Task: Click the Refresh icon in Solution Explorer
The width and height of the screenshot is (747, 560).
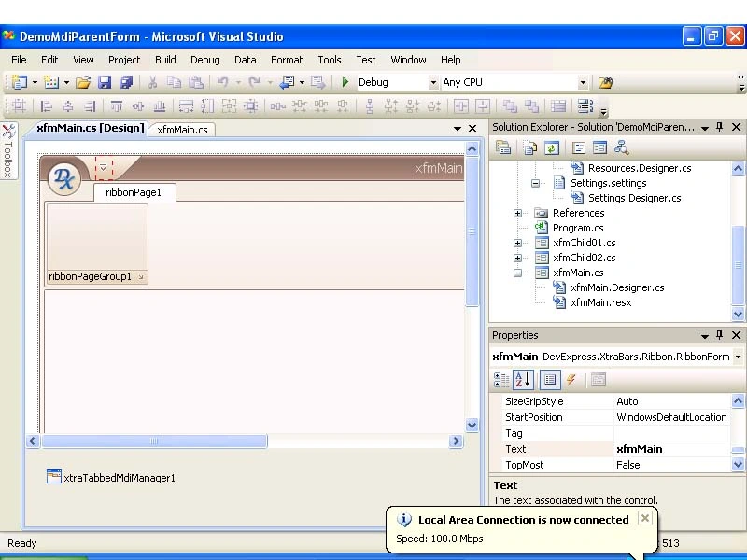Action: pos(552,148)
